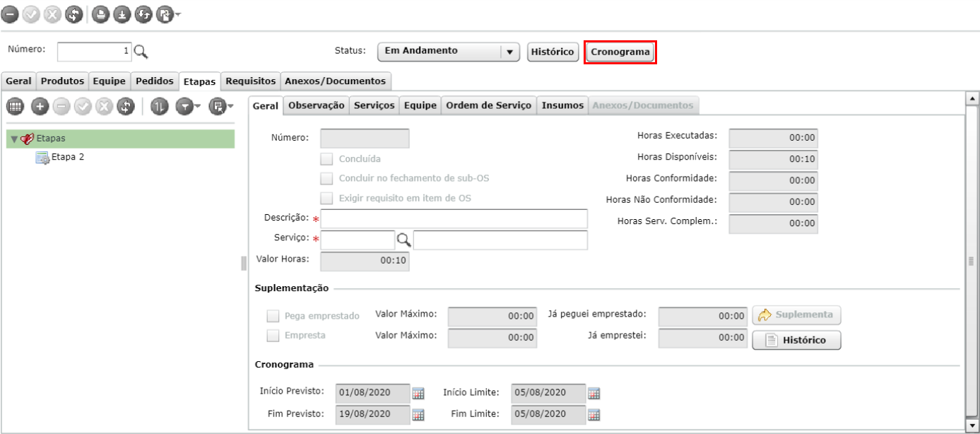
Task: Click the Serviço code input field
Action: tap(358, 240)
